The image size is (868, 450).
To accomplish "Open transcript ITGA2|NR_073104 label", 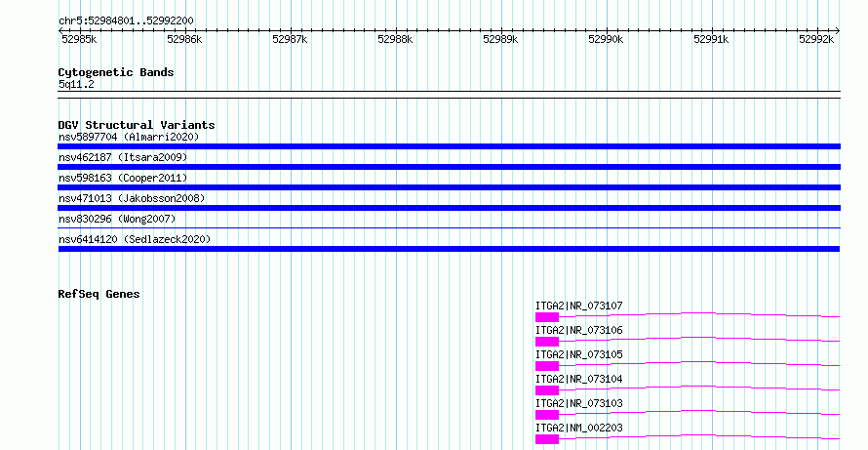I will pyautogui.click(x=579, y=379).
